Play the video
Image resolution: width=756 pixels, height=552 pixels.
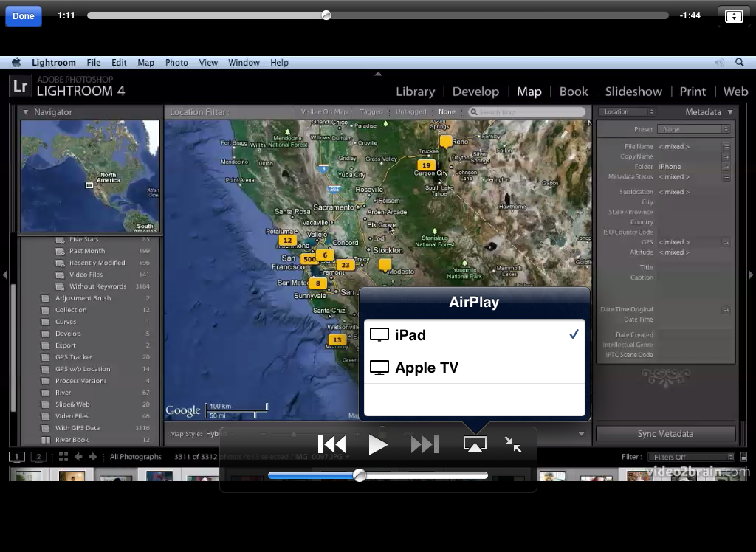tap(378, 444)
